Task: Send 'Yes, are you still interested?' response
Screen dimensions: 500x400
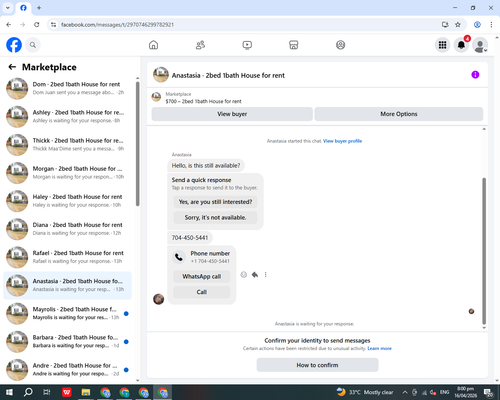Action: (x=215, y=202)
